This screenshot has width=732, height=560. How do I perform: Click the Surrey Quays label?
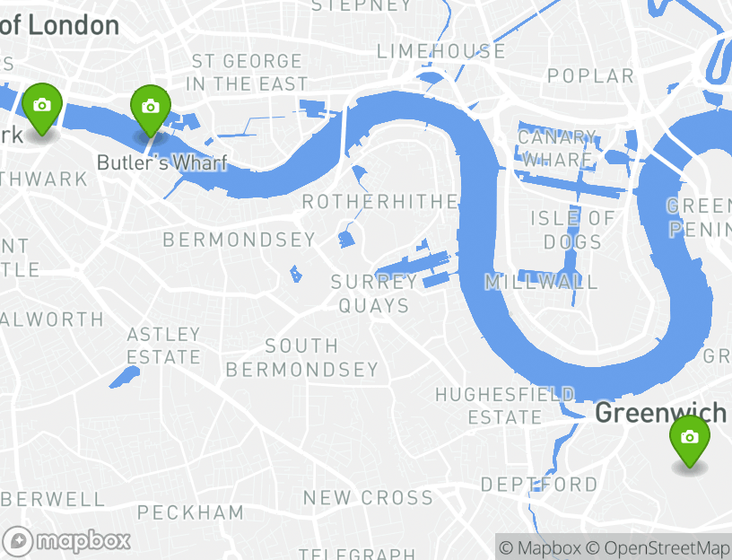click(374, 293)
